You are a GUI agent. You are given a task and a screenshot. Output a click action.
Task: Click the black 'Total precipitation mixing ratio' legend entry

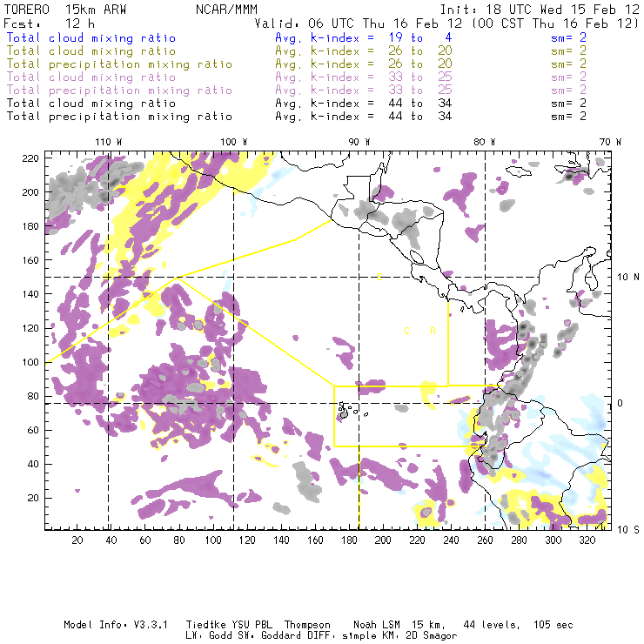(119, 117)
